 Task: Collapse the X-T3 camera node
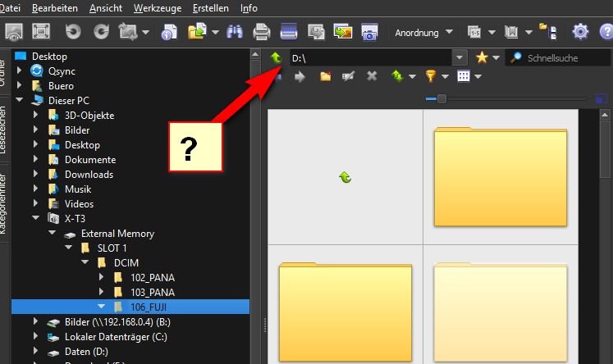35,218
